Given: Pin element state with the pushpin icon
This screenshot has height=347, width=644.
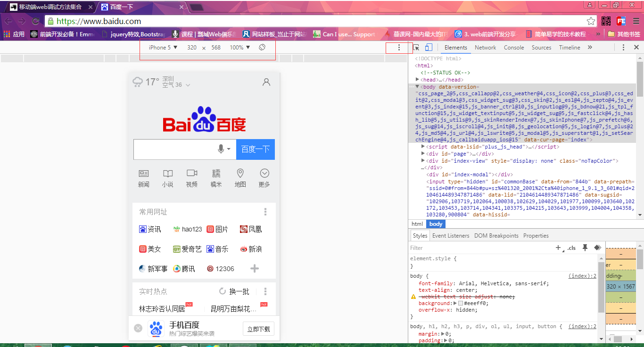Looking at the screenshot, I should pos(585,248).
